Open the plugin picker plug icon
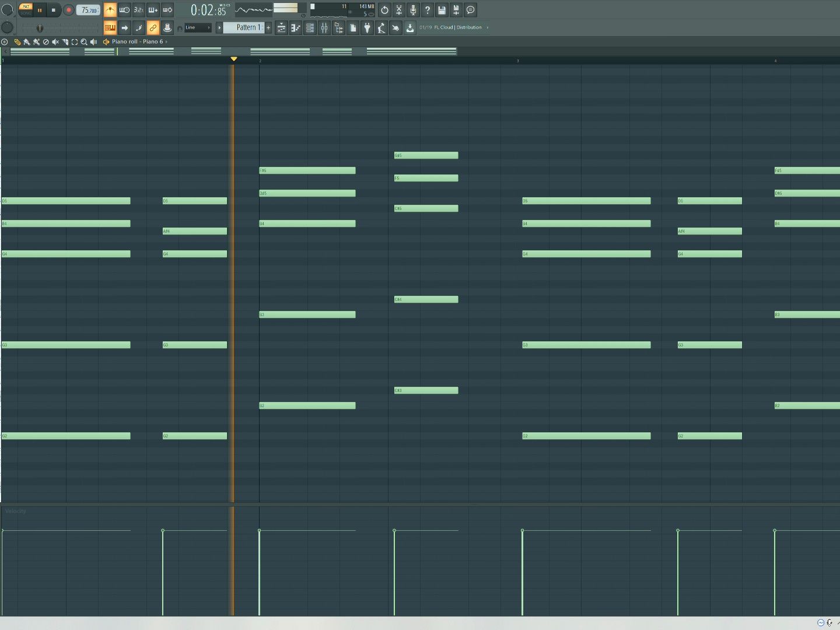This screenshot has width=840, height=630. (x=367, y=27)
